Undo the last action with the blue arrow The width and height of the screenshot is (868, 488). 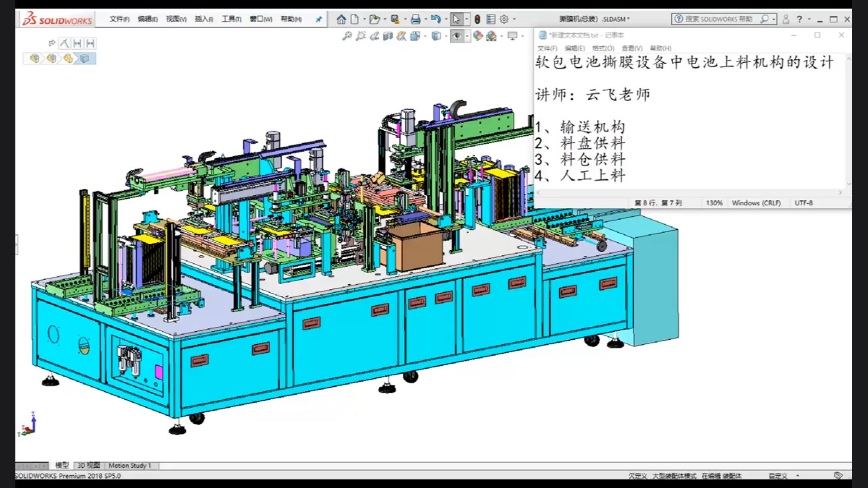pos(436,19)
